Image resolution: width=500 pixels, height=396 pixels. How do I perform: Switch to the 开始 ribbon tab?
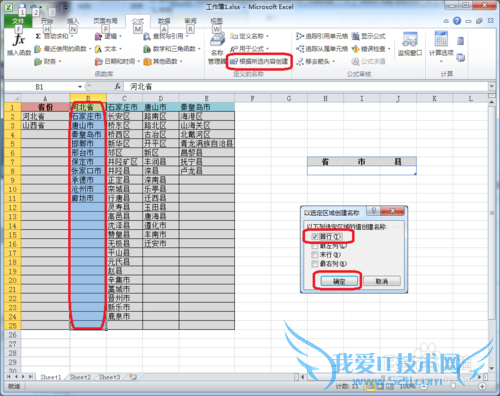pos(47,21)
